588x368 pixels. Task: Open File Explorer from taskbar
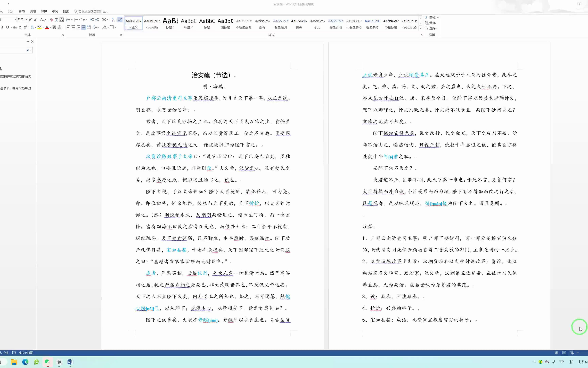pyautogui.click(x=14, y=362)
